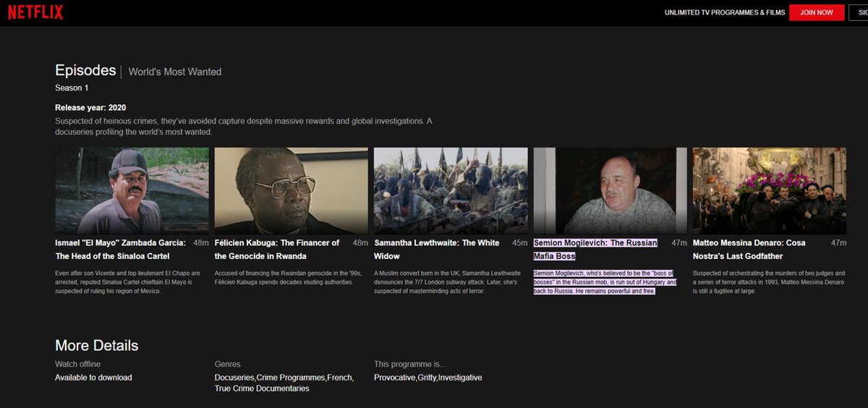868x408 pixels.
Task: Click El Mayo description 'Even after son Vicente'
Action: [127, 282]
